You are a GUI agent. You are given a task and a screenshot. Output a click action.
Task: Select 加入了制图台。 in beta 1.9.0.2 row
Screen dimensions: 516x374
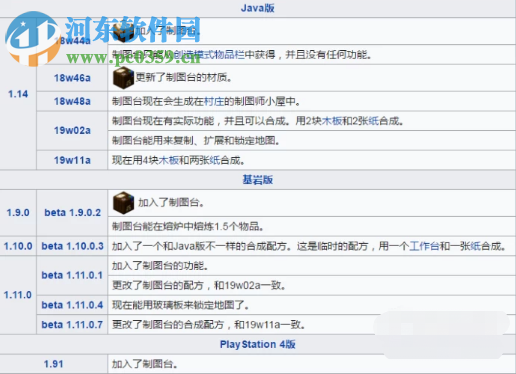pos(171,203)
